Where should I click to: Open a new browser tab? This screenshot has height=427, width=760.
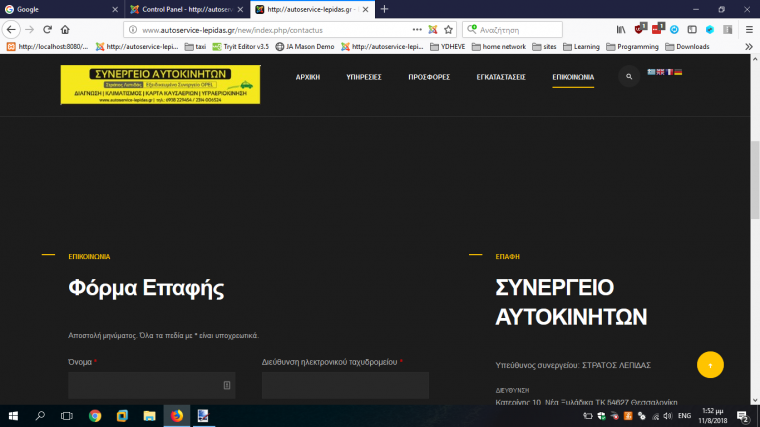point(385,9)
